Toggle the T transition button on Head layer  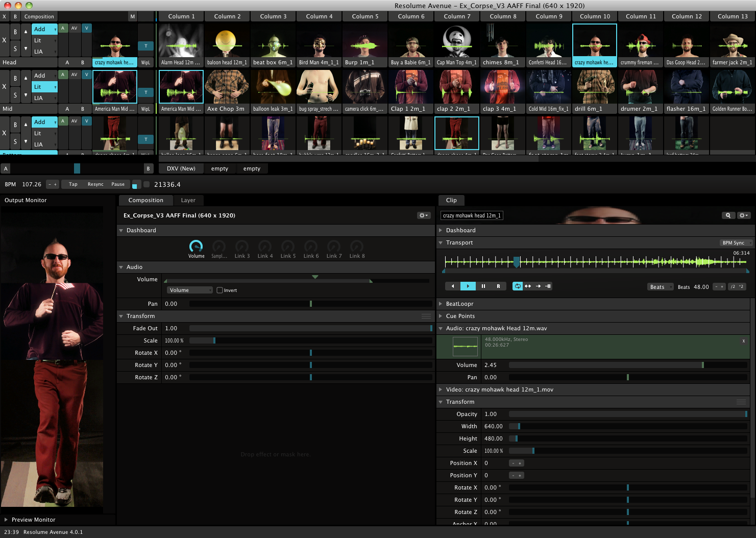pos(145,46)
